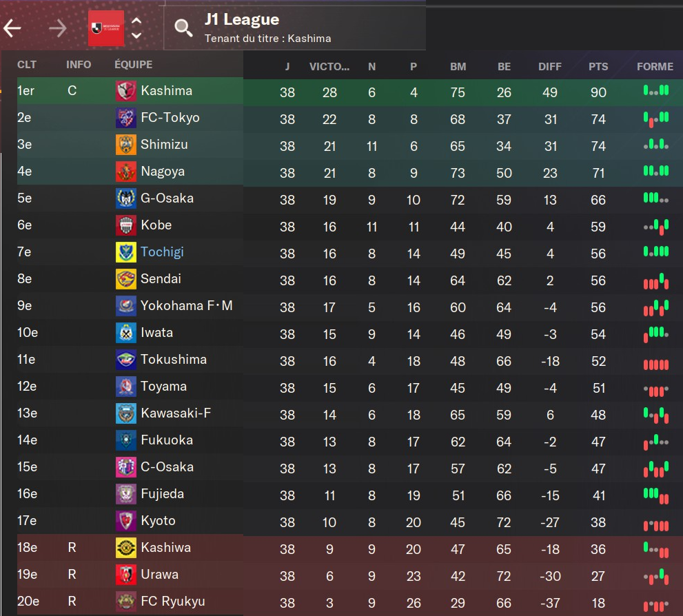This screenshot has height=616, width=683.
Task: Click the Kashima club crest
Action: (x=126, y=91)
